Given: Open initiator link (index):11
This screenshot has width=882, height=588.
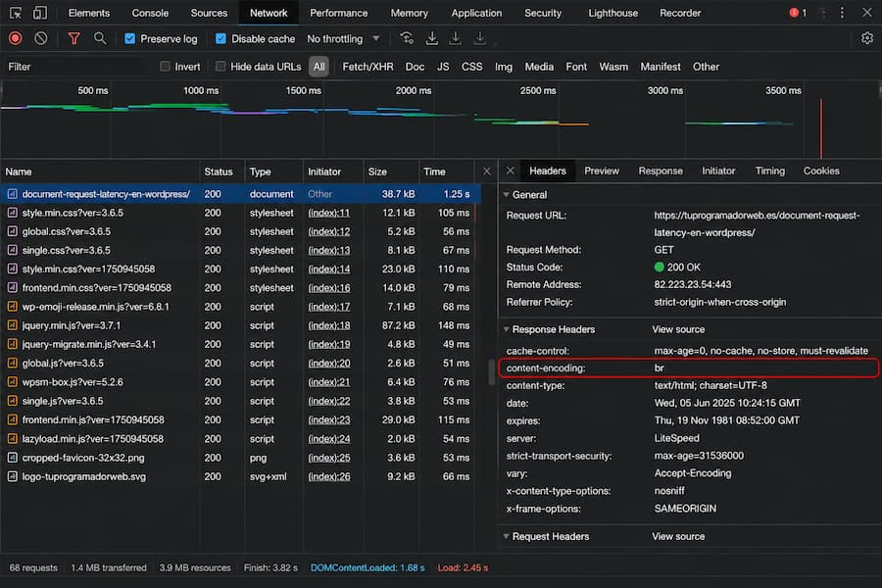Looking at the screenshot, I should click(x=328, y=213).
